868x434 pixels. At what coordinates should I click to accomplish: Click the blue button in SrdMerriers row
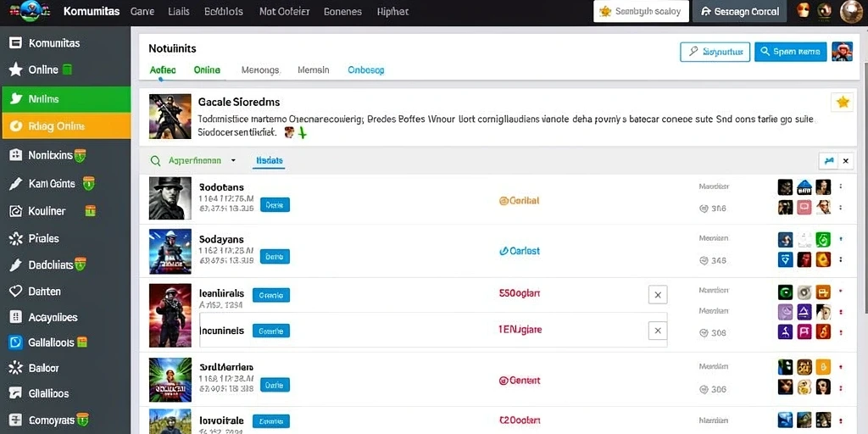click(x=275, y=385)
